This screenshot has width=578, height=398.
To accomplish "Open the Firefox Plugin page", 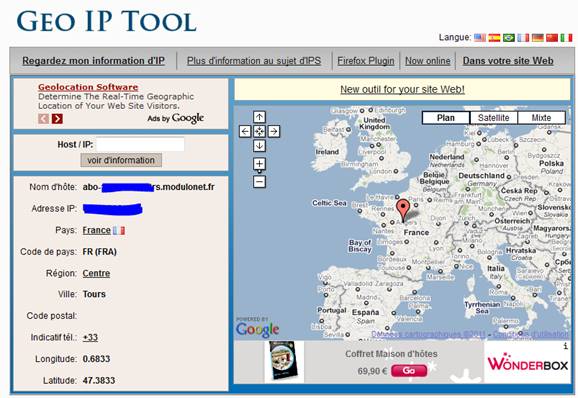I will coord(366,61).
